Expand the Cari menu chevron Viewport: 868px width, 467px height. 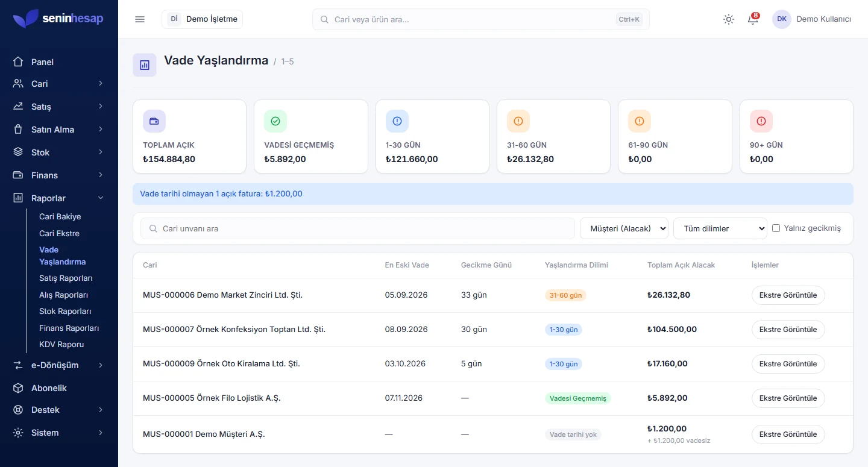[101, 84]
